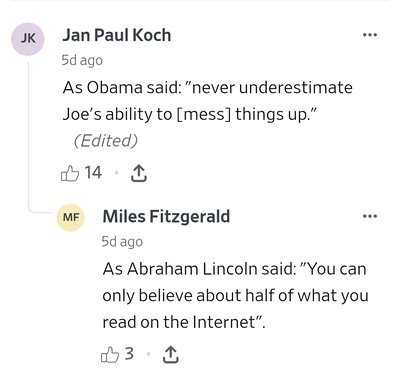Share Jan Paul Koch's comment
This screenshot has width=400, height=386.
click(139, 173)
